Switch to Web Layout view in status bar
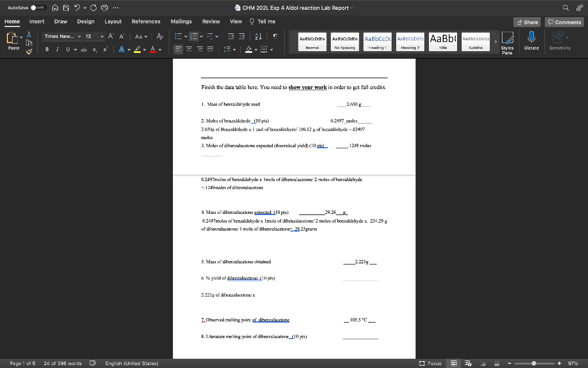This screenshot has width=588, height=368. tap(467, 363)
